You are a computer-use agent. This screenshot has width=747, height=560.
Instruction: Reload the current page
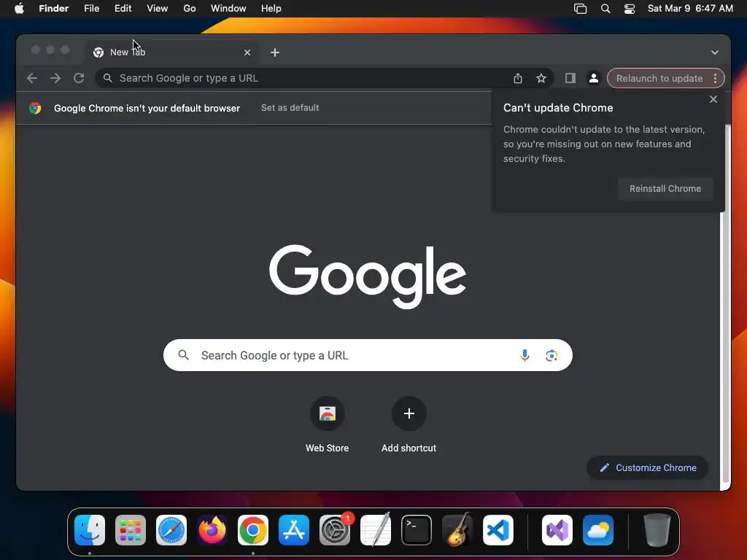coord(79,78)
